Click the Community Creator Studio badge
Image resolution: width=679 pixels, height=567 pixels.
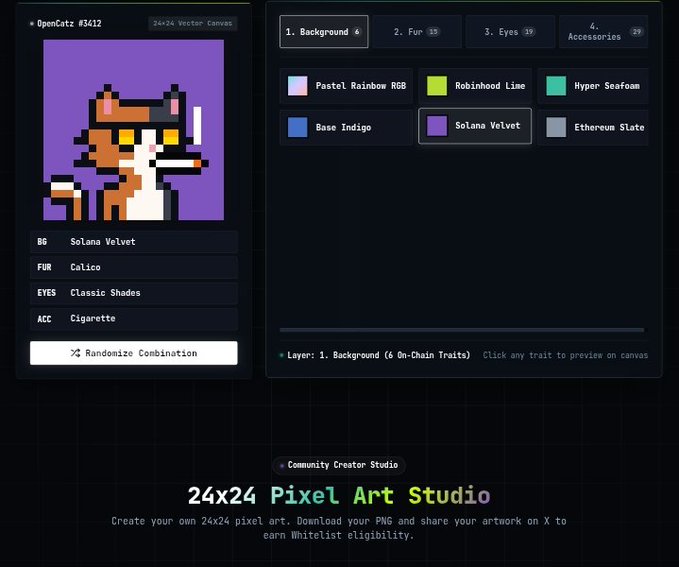click(x=339, y=465)
